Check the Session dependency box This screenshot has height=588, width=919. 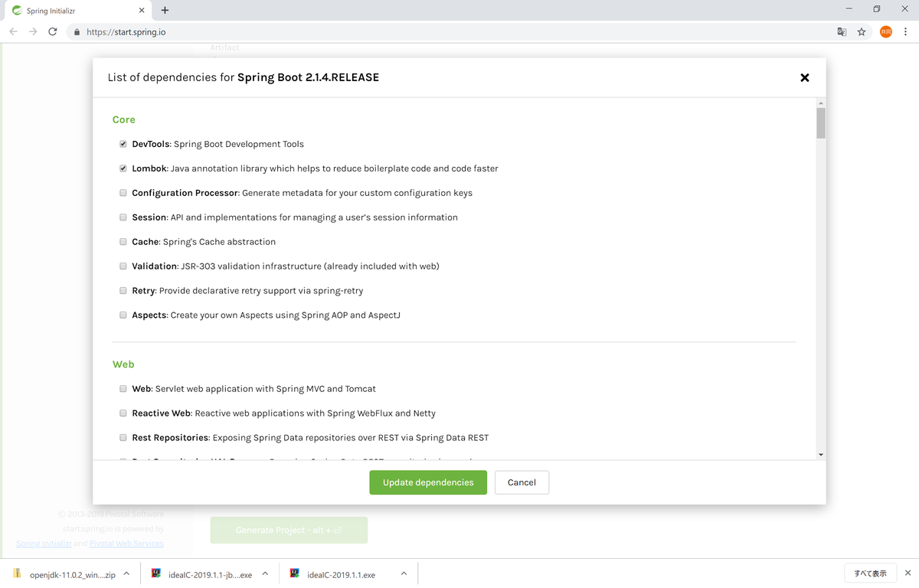pos(123,217)
